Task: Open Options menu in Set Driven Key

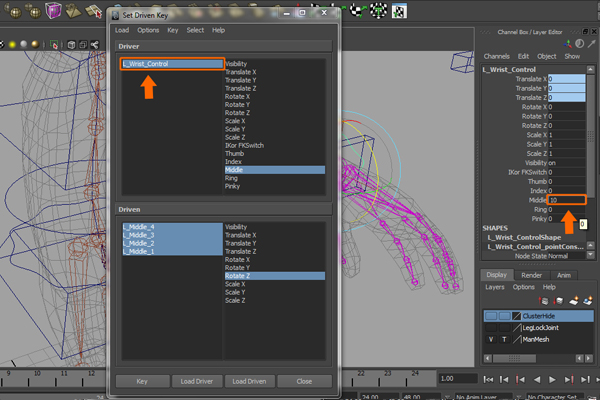Action: pos(148,30)
